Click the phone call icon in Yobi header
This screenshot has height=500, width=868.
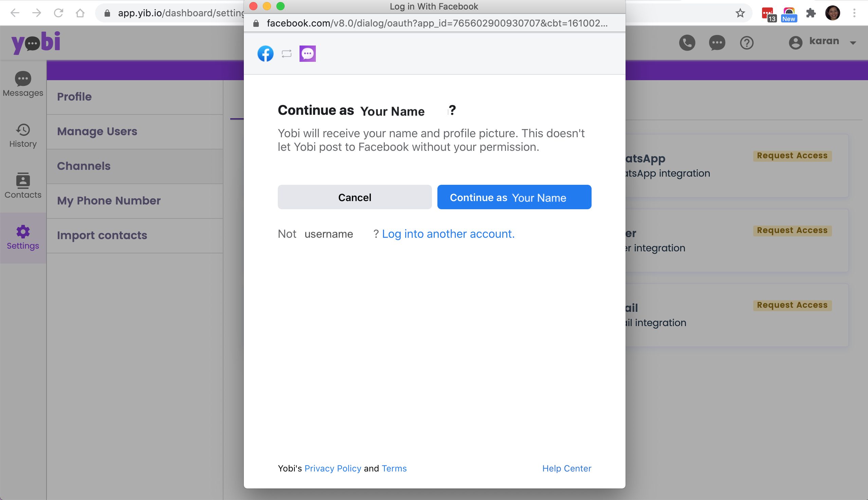(687, 43)
